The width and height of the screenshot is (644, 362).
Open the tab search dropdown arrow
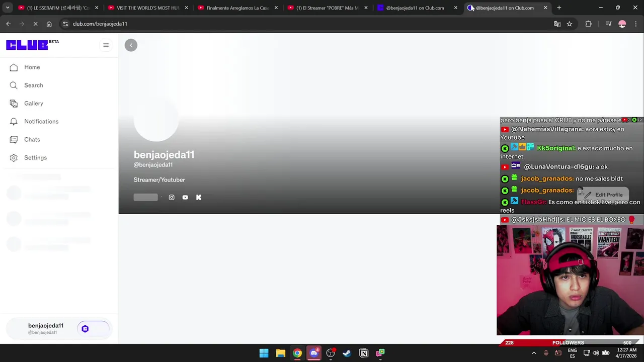8,8
